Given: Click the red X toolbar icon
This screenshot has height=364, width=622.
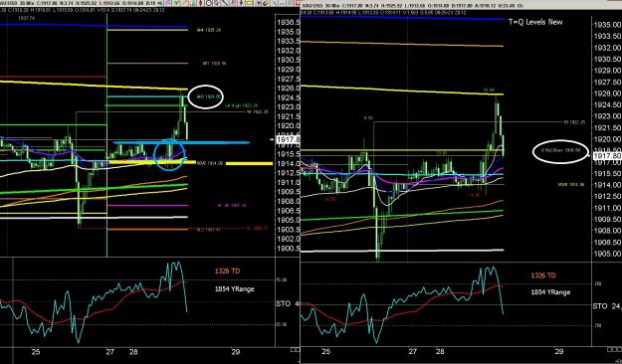Looking at the screenshot, I should tap(298, 2).
